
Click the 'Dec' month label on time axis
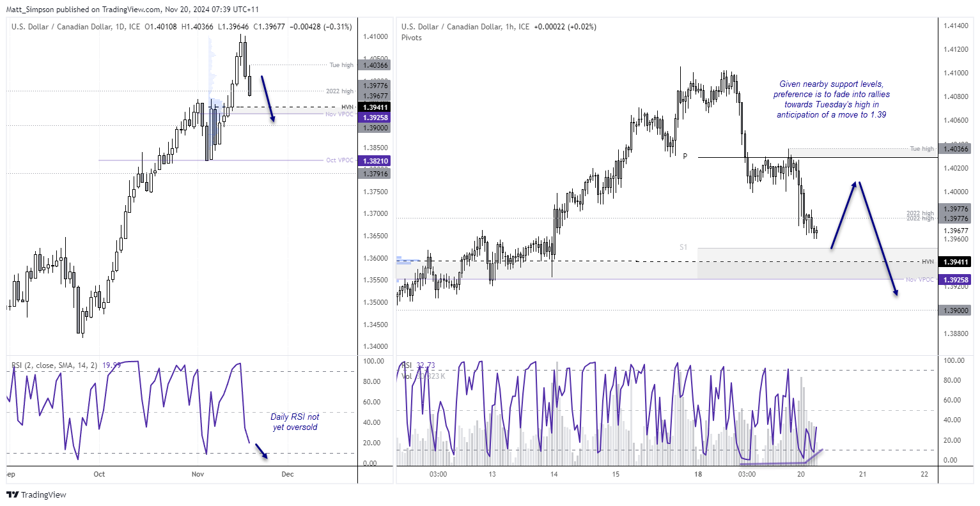tap(288, 474)
